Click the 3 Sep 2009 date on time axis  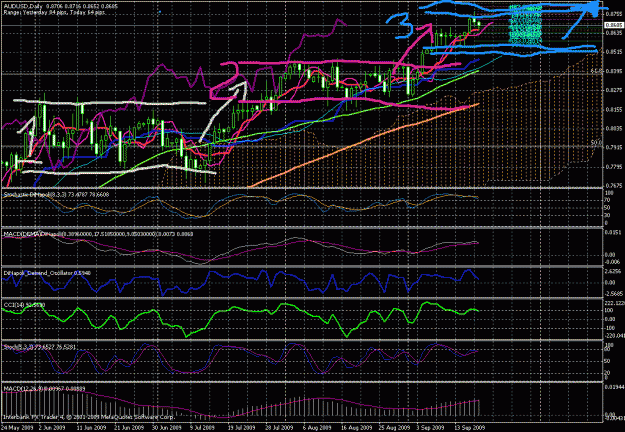point(430,428)
